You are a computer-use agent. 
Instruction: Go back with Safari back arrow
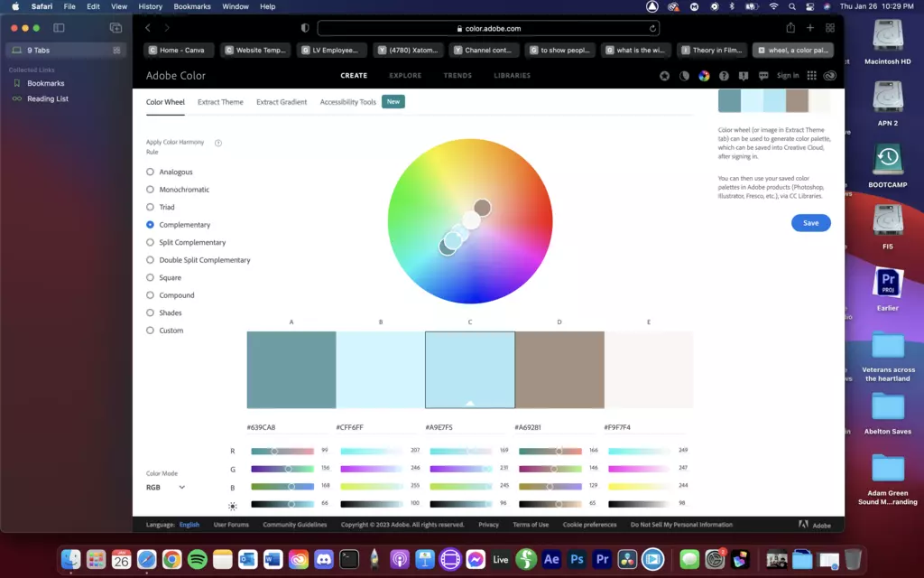(148, 28)
